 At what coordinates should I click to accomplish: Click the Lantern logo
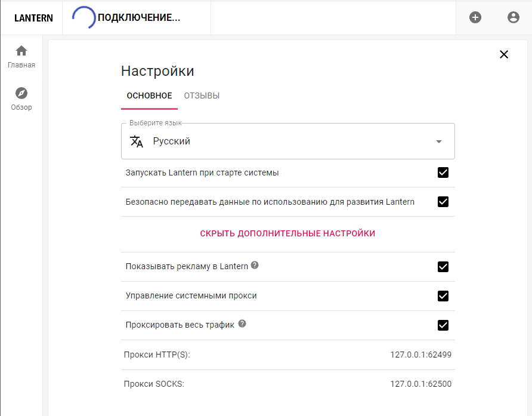(x=32, y=17)
